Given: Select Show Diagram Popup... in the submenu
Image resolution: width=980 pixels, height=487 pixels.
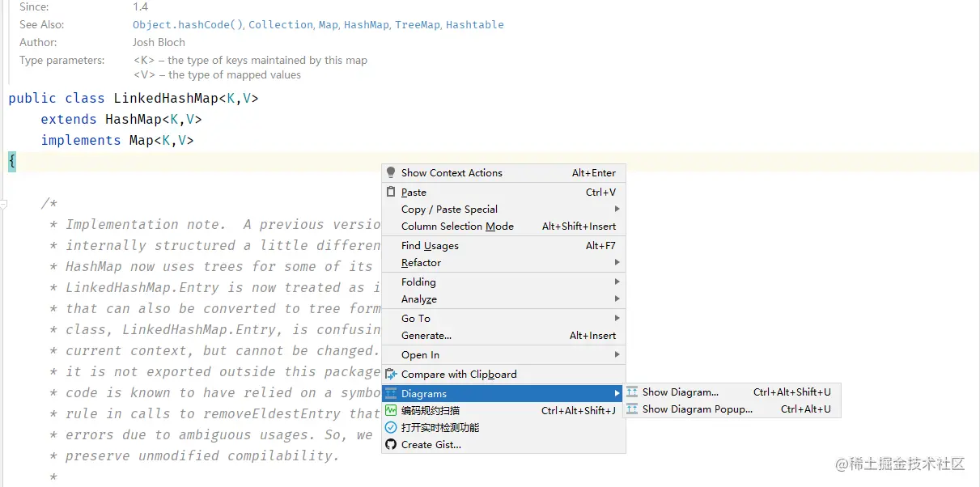Looking at the screenshot, I should click(732, 409).
